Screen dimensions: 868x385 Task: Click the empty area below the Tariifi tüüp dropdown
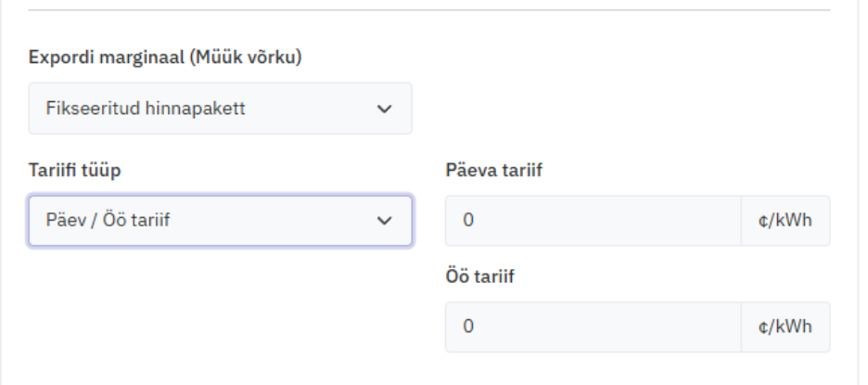(220, 306)
